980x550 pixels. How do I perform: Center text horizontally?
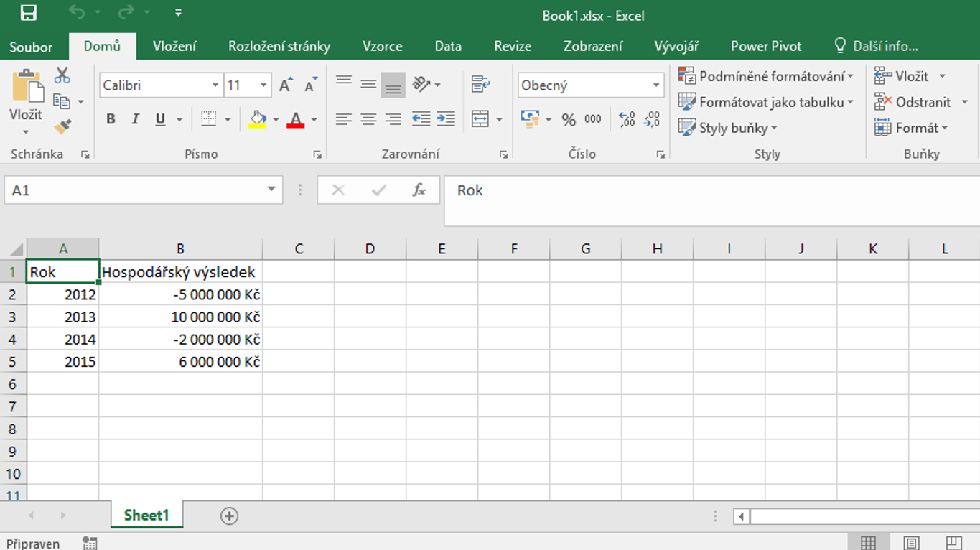[x=368, y=119]
